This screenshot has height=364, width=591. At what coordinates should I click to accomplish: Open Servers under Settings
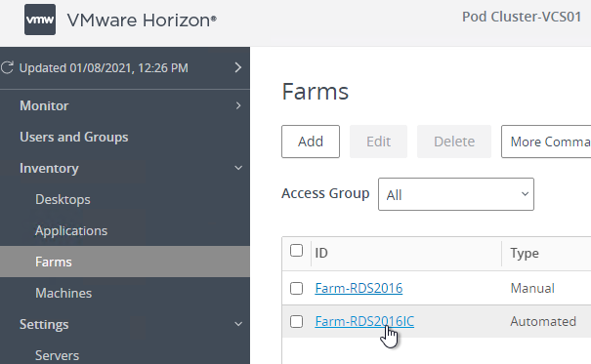point(58,355)
